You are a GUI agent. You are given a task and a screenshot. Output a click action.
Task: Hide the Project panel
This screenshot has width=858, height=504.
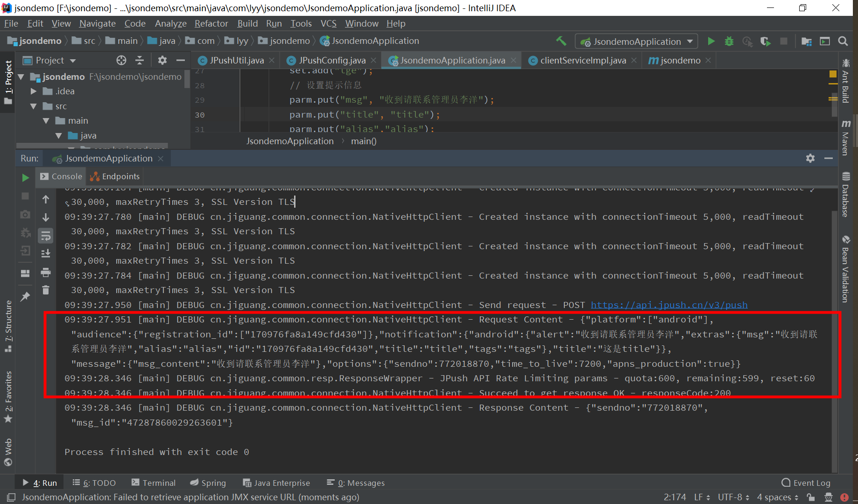tap(180, 60)
